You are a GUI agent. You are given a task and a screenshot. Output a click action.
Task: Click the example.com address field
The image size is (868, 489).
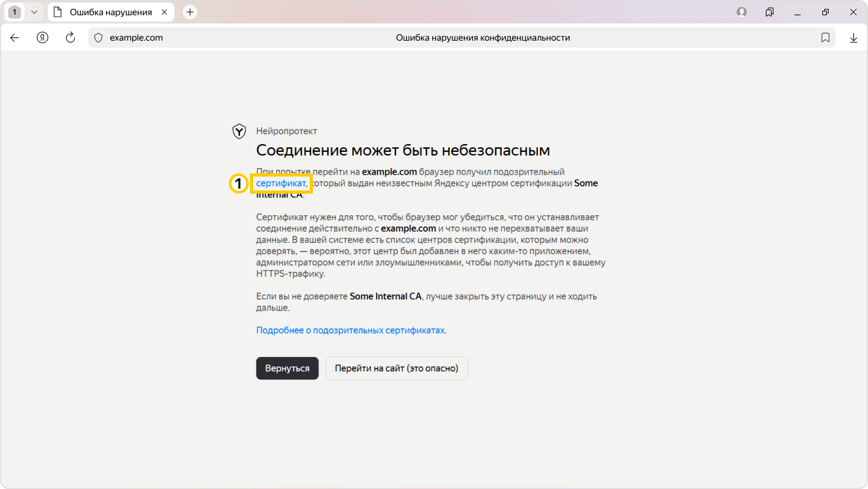point(136,37)
